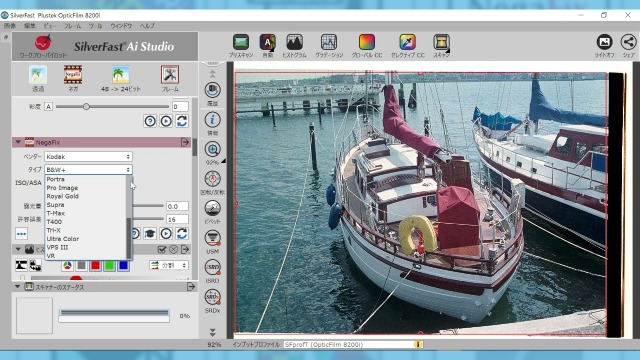
Task: Open the SRDx tool icon
Action: click(212, 297)
